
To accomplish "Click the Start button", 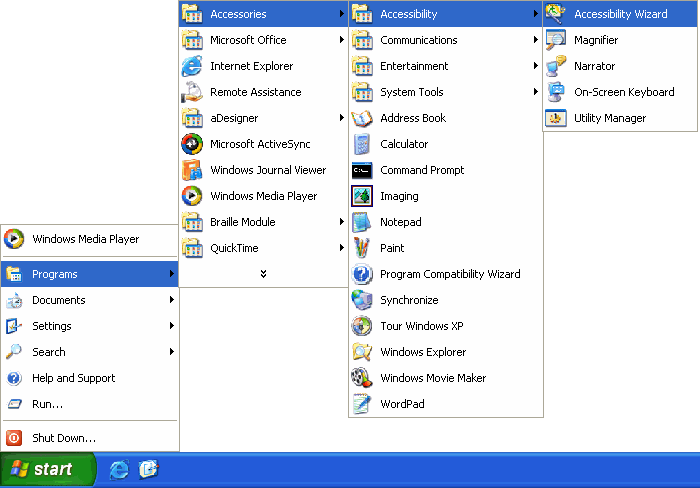I will 48,469.
